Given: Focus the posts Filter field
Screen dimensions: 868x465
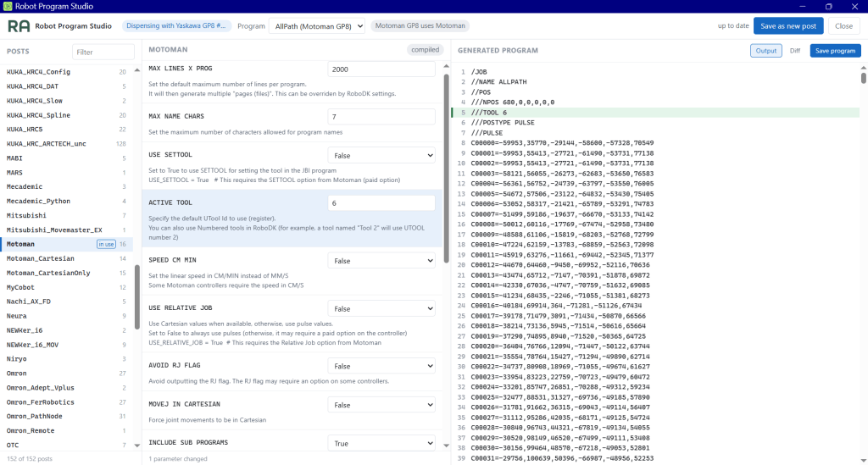Looking at the screenshot, I should [x=103, y=52].
